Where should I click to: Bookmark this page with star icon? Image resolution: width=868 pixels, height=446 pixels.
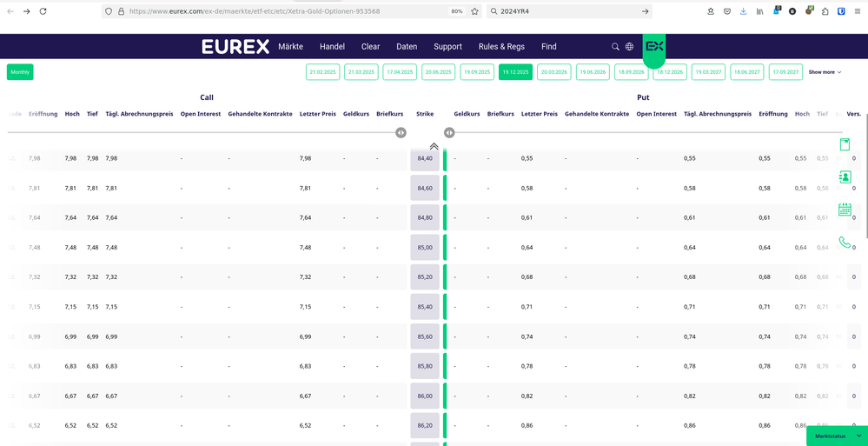tap(474, 11)
